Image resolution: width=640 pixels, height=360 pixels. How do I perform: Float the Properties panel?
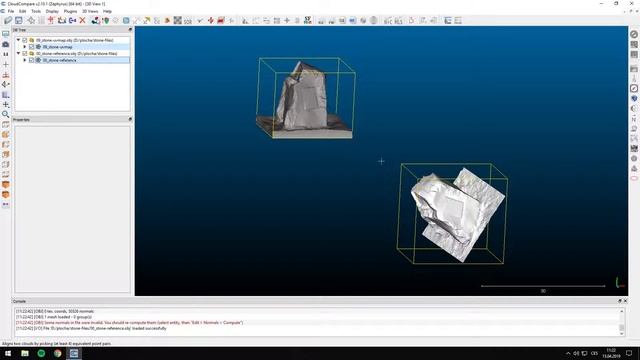click(x=130, y=119)
